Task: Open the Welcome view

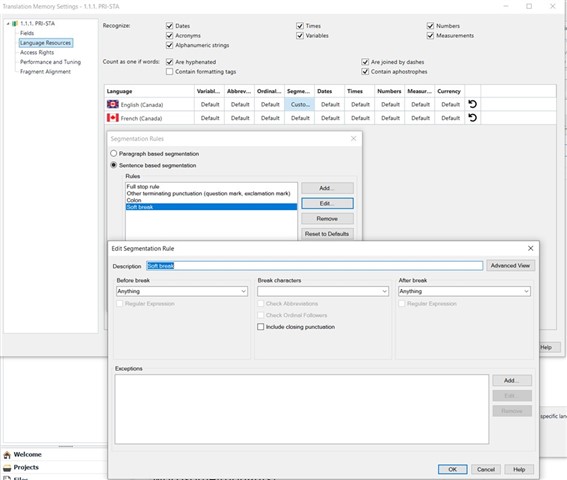Action: 27,455
